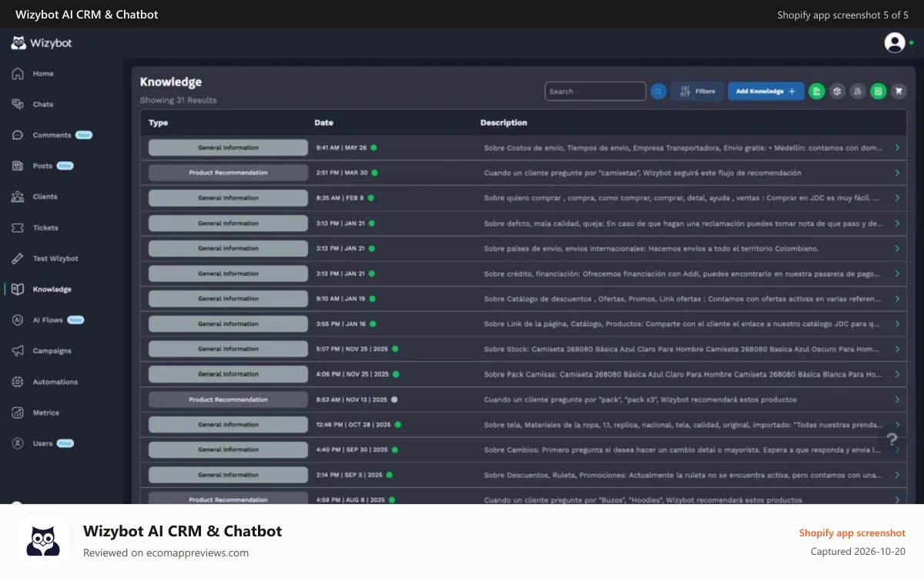924x578 pixels.
Task: Click the "Buzos", "Hoodies" recommendation description
Action: pyautogui.click(x=643, y=500)
